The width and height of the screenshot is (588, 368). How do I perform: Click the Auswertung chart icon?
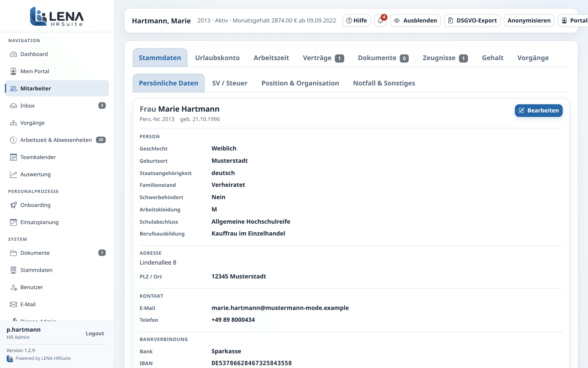[13, 174]
